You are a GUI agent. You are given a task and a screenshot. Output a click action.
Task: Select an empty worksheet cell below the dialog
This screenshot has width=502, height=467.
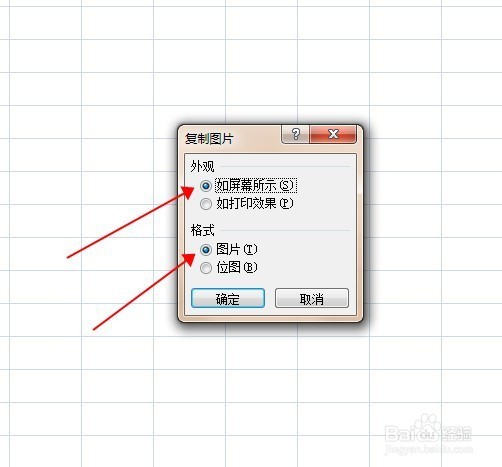(x=261, y=353)
